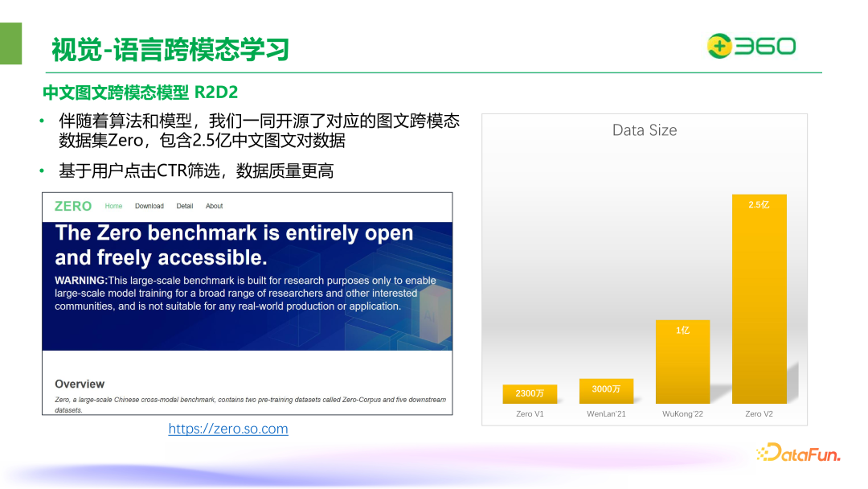Select the Zero V2 bar in the chart

759,298
